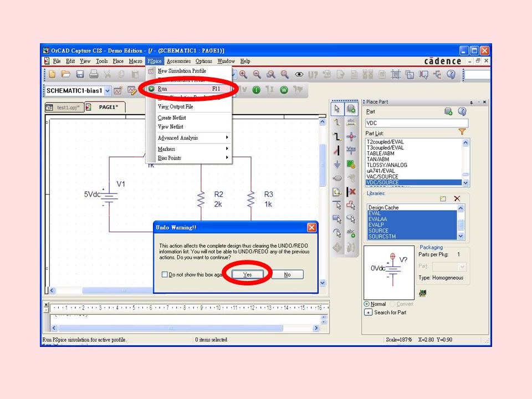The height and width of the screenshot is (399, 532).
Task: Open the File menu
Action: point(57,61)
